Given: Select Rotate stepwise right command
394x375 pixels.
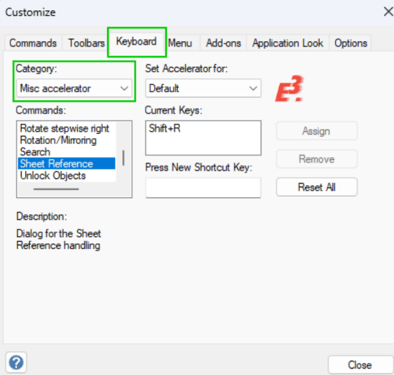Looking at the screenshot, I should tap(67, 128).
